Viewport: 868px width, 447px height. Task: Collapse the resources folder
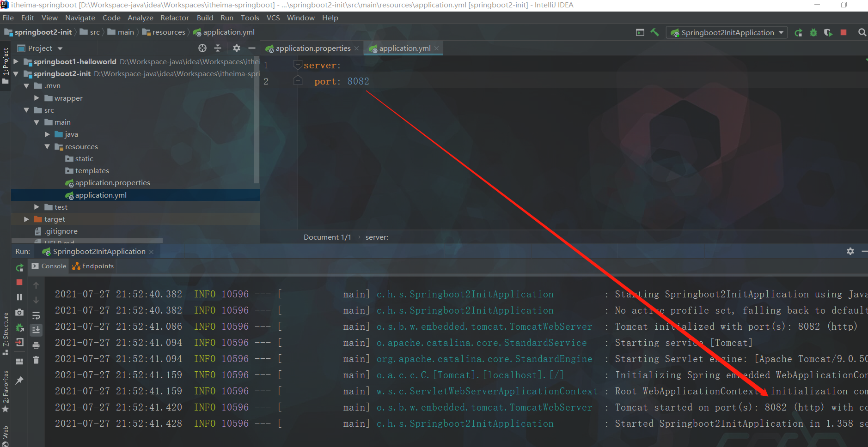47,146
